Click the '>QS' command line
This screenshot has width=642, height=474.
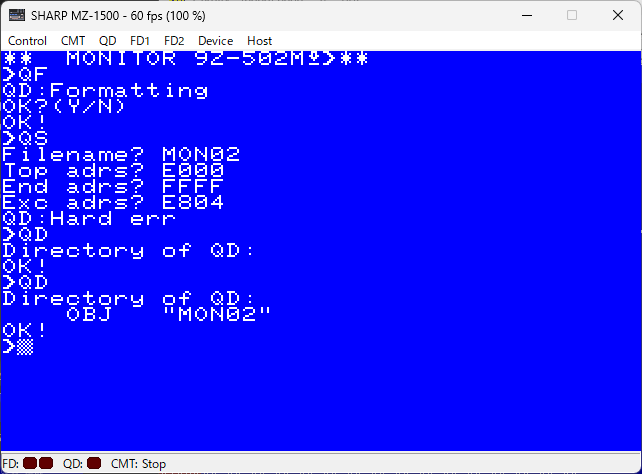pos(25,138)
